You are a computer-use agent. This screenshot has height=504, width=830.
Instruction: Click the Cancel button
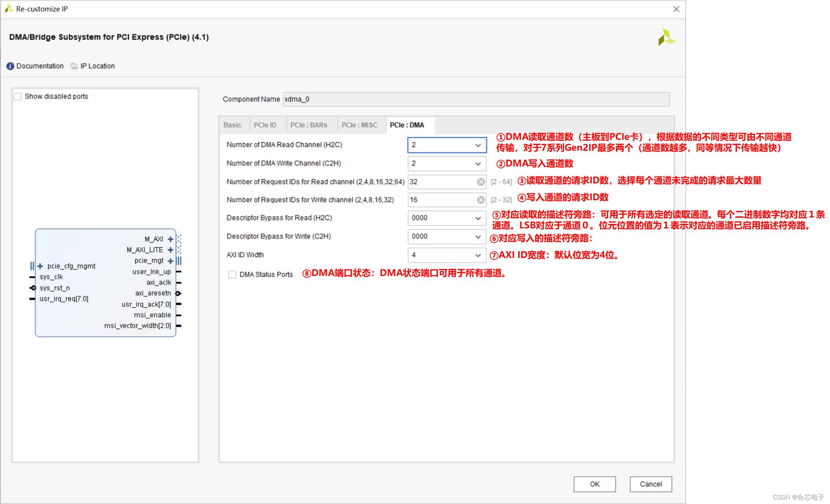coord(650,484)
